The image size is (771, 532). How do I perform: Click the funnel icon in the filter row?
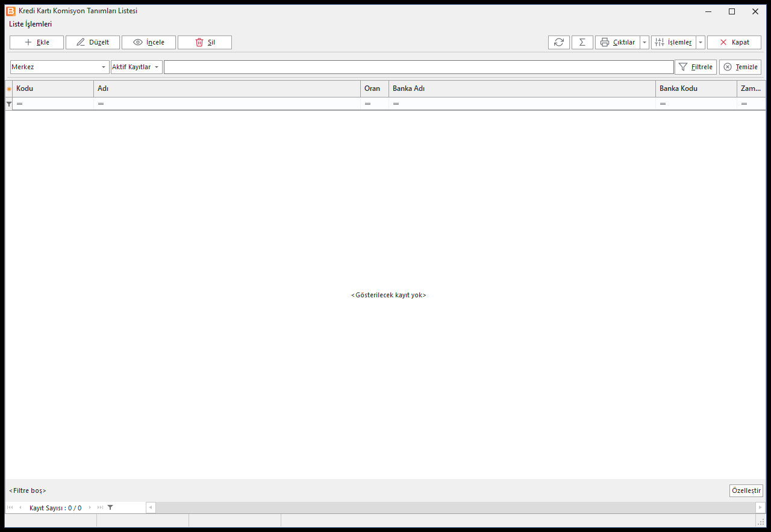point(9,104)
